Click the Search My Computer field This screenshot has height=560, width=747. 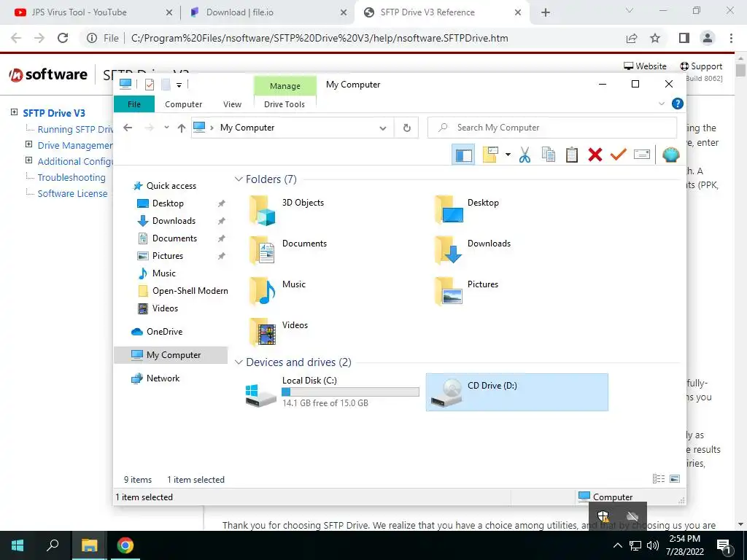tap(552, 128)
